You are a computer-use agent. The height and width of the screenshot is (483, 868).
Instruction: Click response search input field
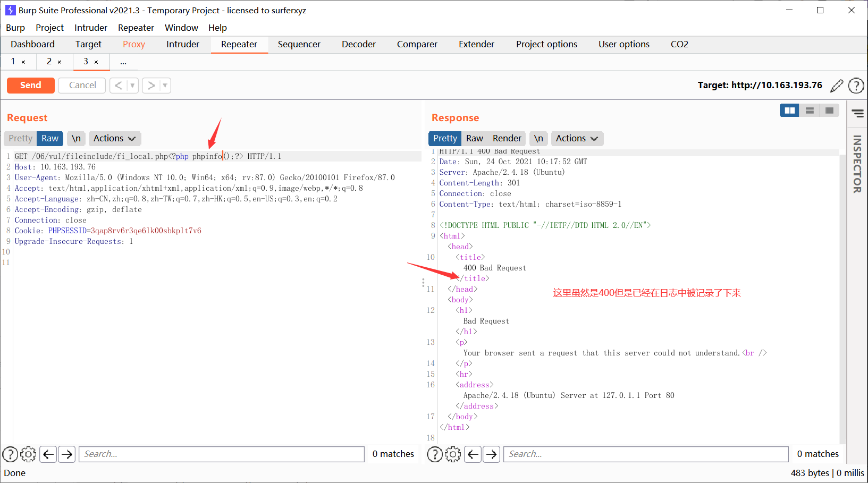point(646,454)
